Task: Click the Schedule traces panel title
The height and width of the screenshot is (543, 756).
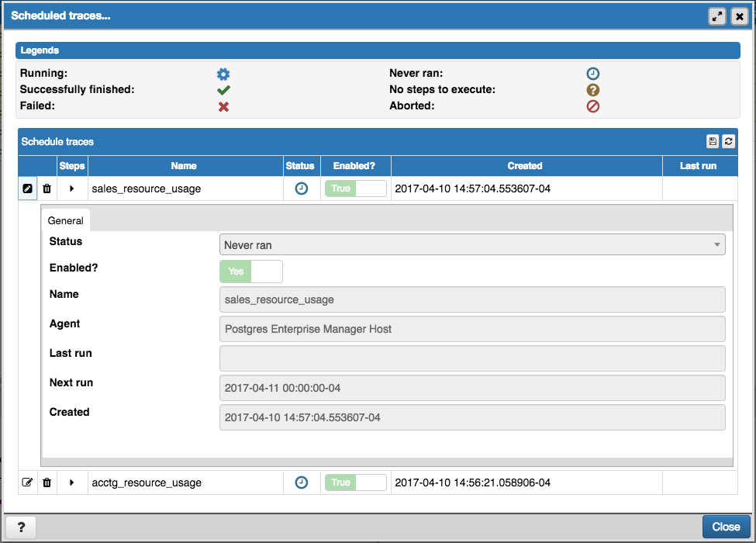Action: (57, 142)
